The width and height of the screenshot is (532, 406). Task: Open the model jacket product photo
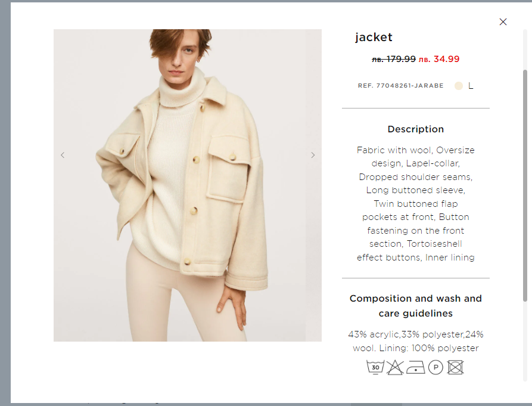pos(188,185)
